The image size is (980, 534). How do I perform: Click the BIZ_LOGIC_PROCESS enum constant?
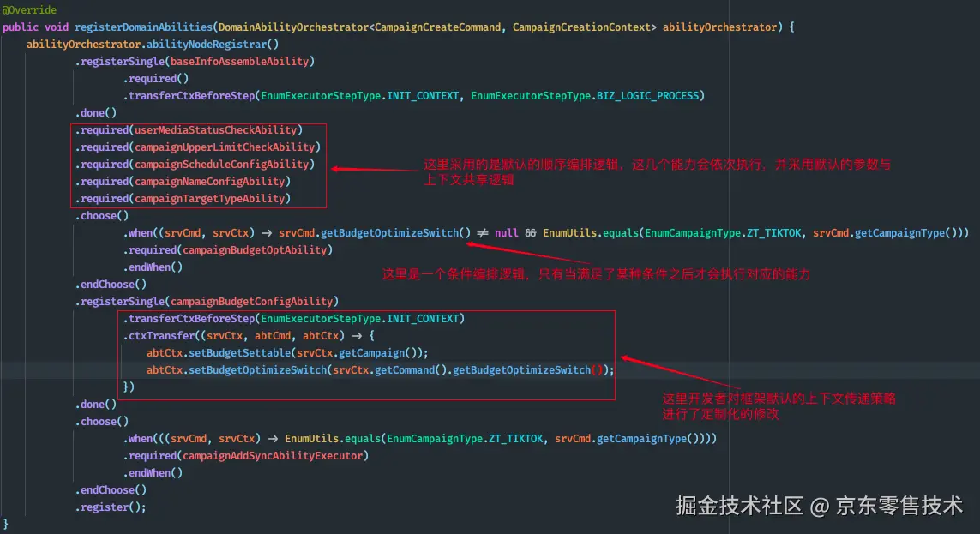click(647, 96)
